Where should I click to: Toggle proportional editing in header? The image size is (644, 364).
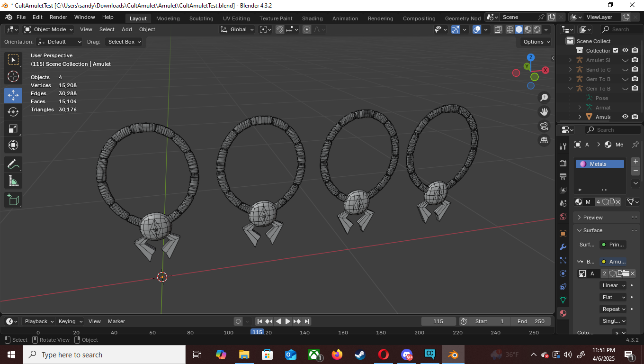[x=307, y=29]
